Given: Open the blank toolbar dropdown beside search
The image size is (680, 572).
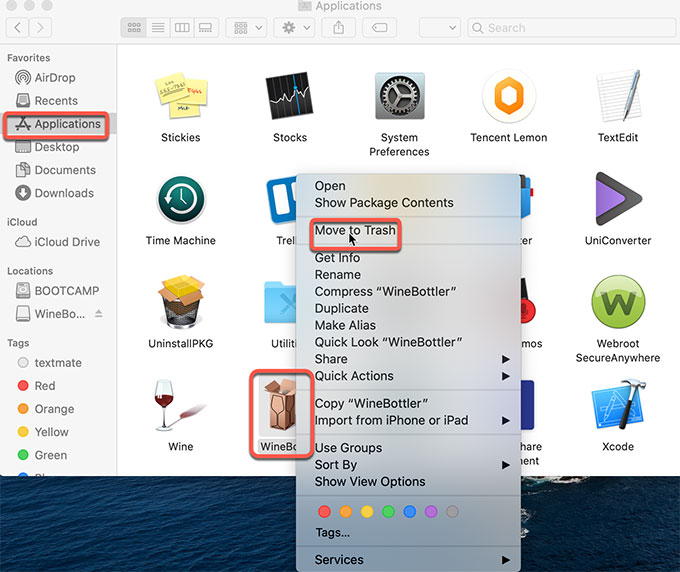Looking at the screenshot, I should pyautogui.click(x=440, y=28).
